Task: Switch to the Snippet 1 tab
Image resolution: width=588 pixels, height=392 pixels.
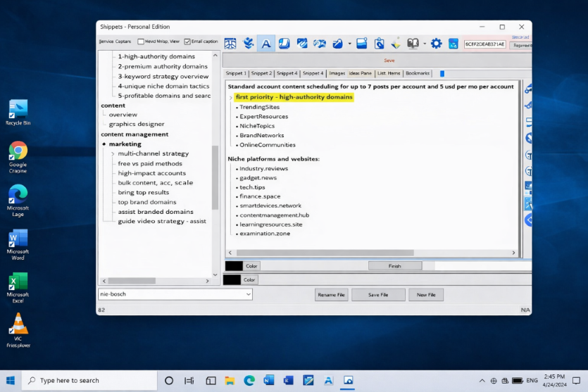Action: pyautogui.click(x=236, y=73)
